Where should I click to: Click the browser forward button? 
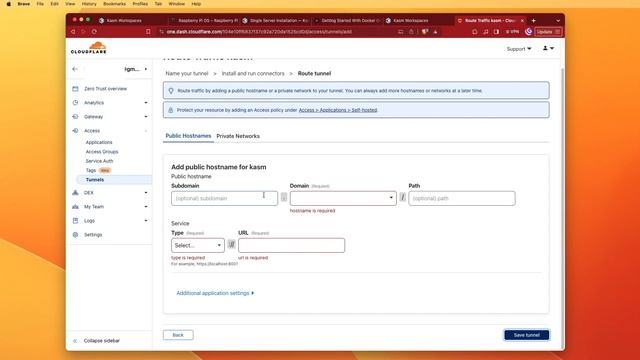[x=83, y=31]
